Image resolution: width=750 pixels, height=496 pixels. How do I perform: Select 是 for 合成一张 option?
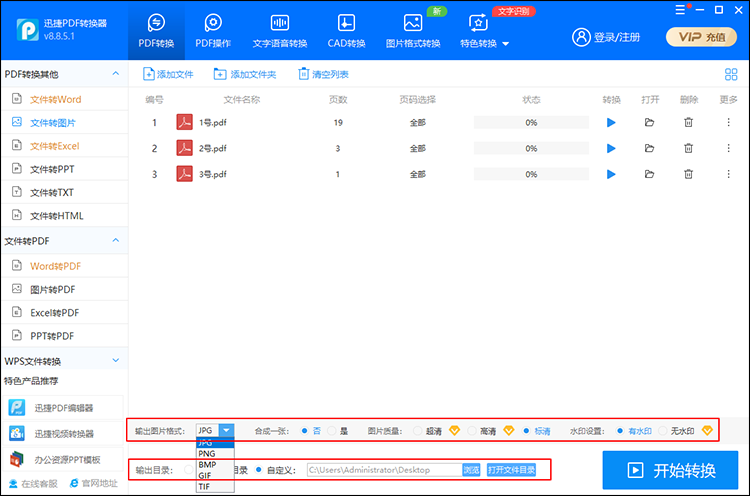click(332, 430)
